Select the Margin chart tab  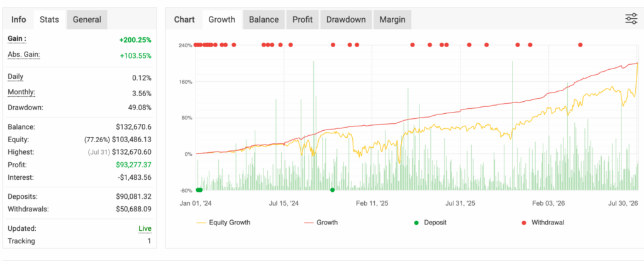(x=392, y=19)
